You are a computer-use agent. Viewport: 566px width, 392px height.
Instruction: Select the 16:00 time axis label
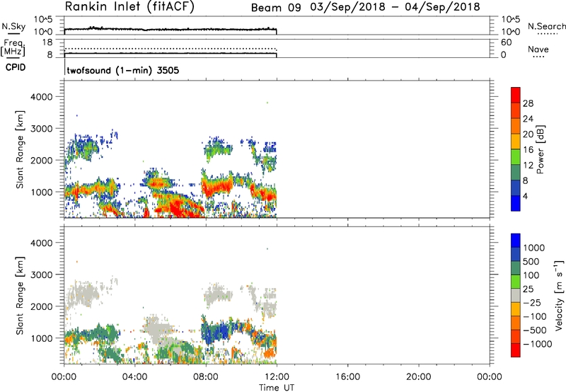pos(347,377)
